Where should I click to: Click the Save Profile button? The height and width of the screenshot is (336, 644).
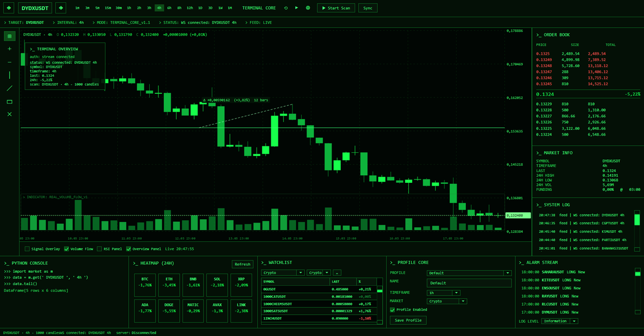tap(408, 320)
